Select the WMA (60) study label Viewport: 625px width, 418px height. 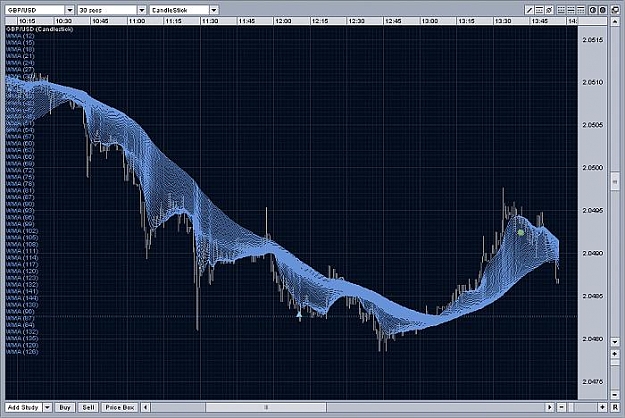[20, 143]
